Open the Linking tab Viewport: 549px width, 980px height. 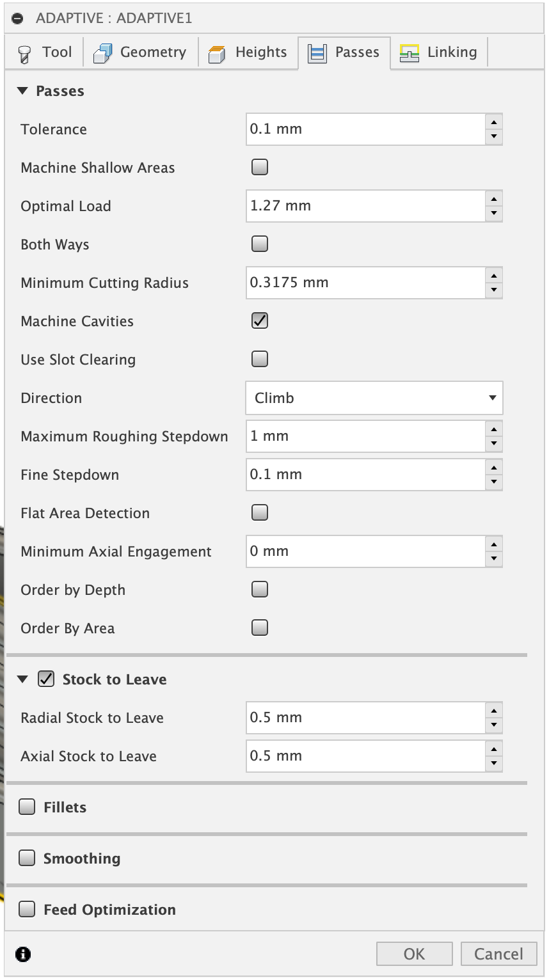coord(439,52)
